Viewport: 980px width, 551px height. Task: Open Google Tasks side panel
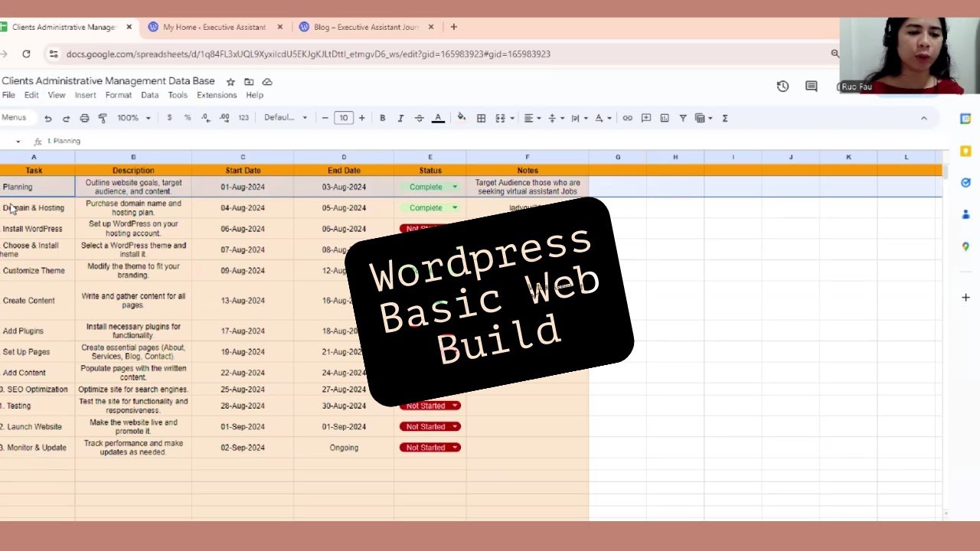click(965, 183)
